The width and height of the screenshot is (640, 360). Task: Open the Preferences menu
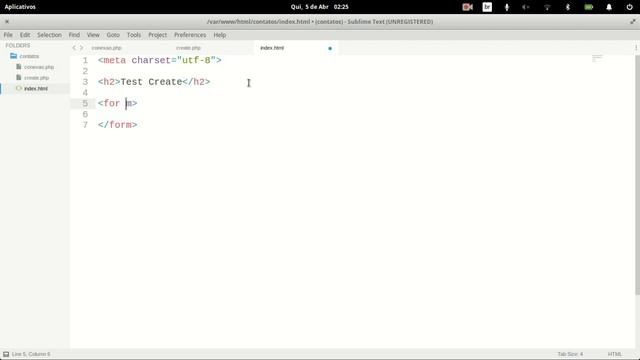click(x=190, y=35)
